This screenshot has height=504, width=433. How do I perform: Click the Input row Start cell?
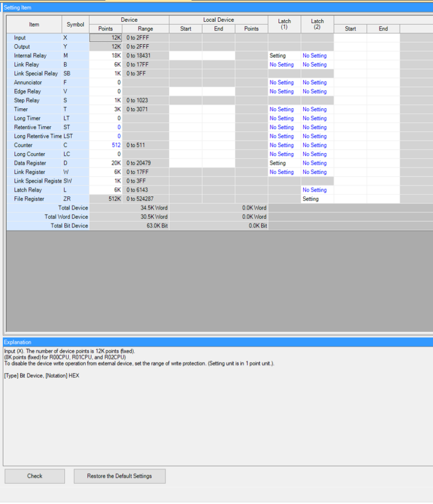pyautogui.click(x=350, y=38)
